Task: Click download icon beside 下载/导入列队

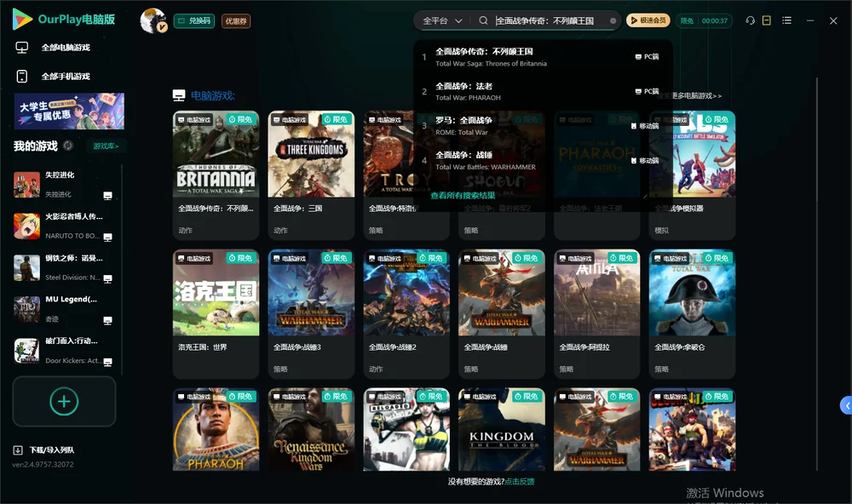Action: 18,450
